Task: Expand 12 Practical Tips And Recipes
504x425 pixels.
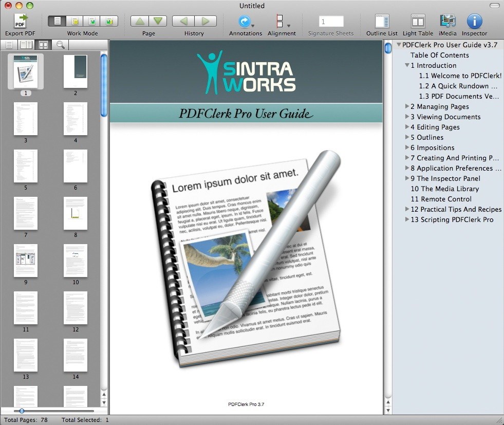Action: (x=407, y=209)
